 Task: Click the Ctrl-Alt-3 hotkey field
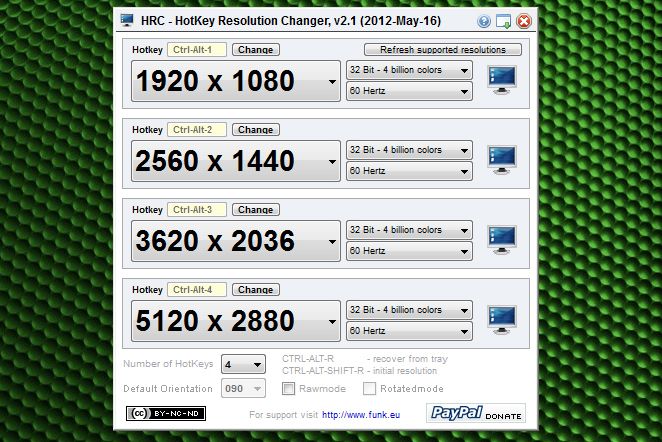pyautogui.click(x=197, y=209)
